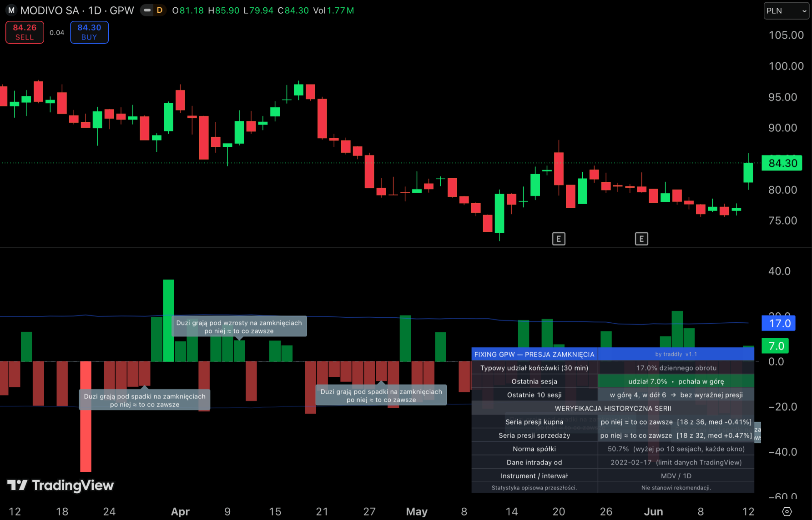The height and width of the screenshot is (520, 812).
Task: Click the 'Instrument / interwał' row label
Action: [x=535, y=476]
